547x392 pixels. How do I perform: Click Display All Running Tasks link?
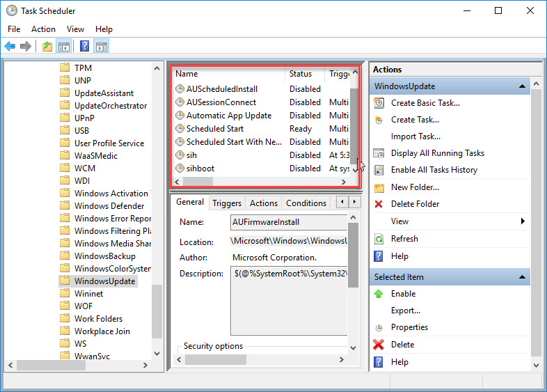[438, 153]
